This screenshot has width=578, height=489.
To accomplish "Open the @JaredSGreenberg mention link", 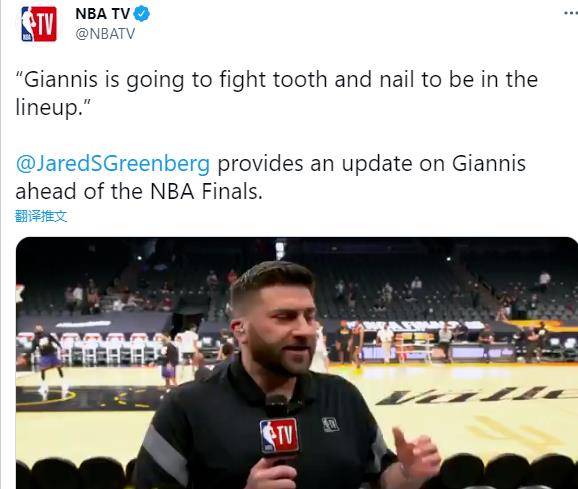I will click(x=113, y=163).
